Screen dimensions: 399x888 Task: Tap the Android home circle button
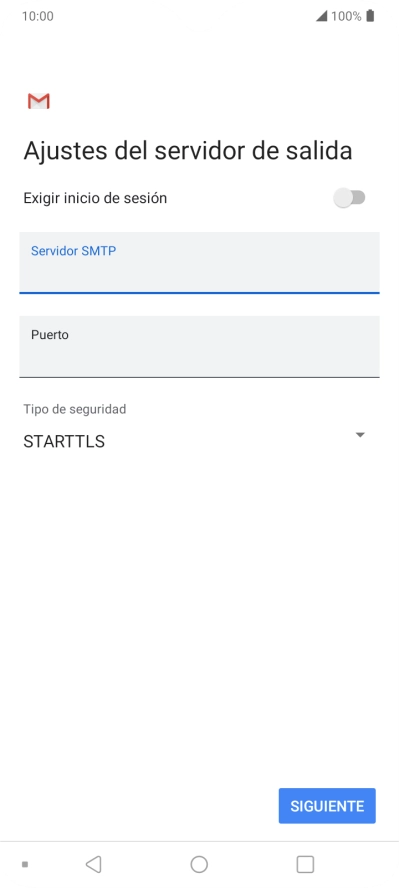199,864
